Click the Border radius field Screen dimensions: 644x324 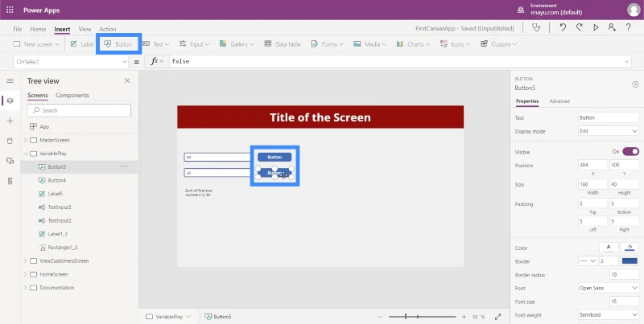coord(625,274)
